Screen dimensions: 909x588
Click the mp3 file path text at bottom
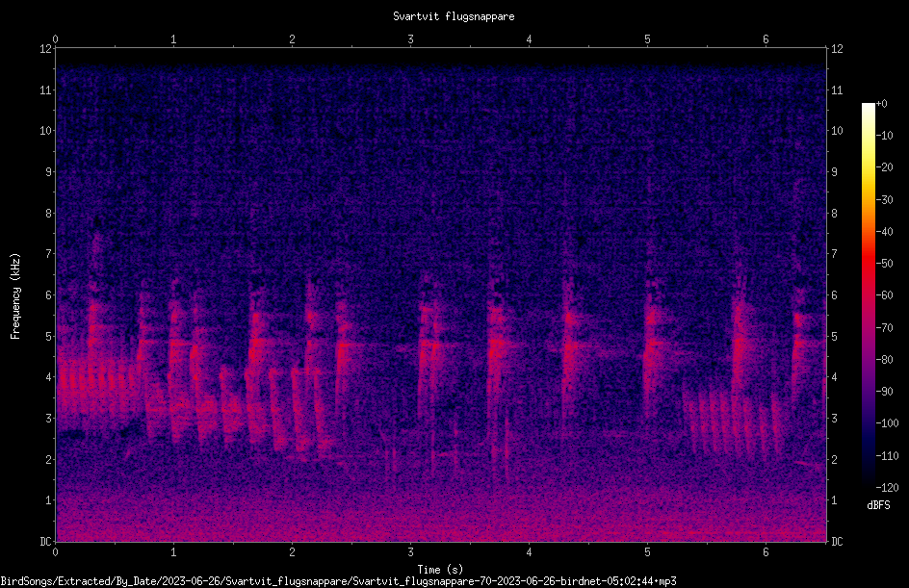[339, 581]
